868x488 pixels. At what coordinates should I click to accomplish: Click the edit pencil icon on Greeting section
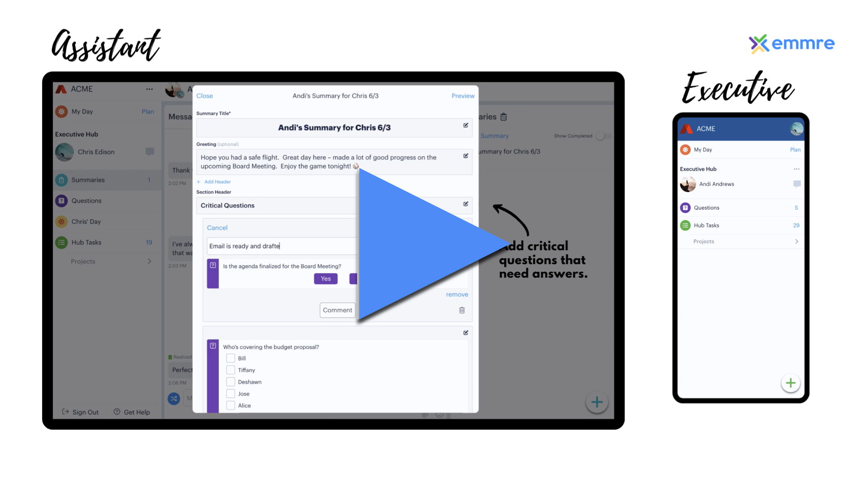466,156
